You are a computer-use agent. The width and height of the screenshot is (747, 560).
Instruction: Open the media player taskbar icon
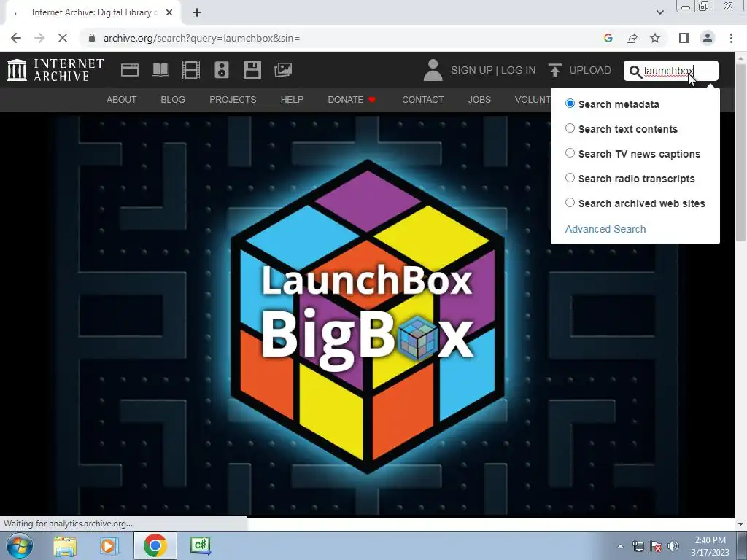pyautogui.click(x=109, y=545)
